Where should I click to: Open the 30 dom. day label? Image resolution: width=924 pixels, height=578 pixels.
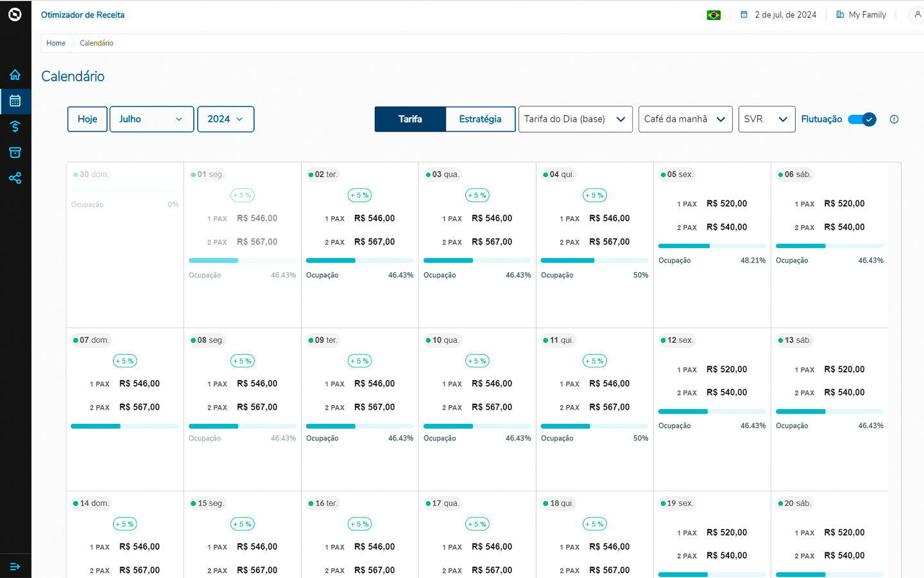(90, 175)
